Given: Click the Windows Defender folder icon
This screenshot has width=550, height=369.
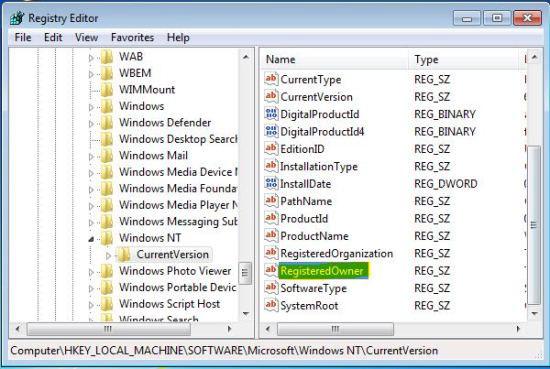Looking at the screenshot, I should point(107,122).
